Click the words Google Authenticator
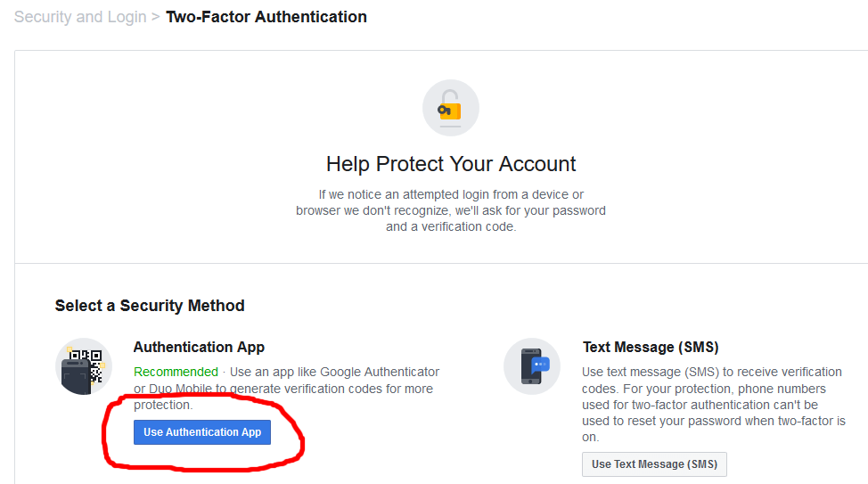The height and width of the screenshot is (484, 868). [380, 372]
